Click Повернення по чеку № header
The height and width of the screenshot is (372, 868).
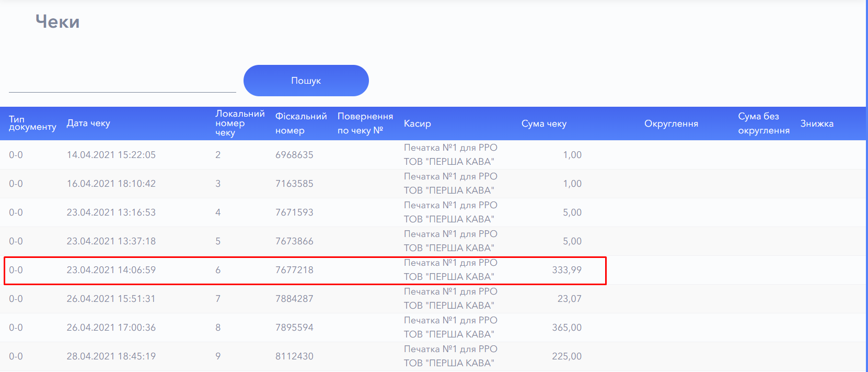coord(365,123)
